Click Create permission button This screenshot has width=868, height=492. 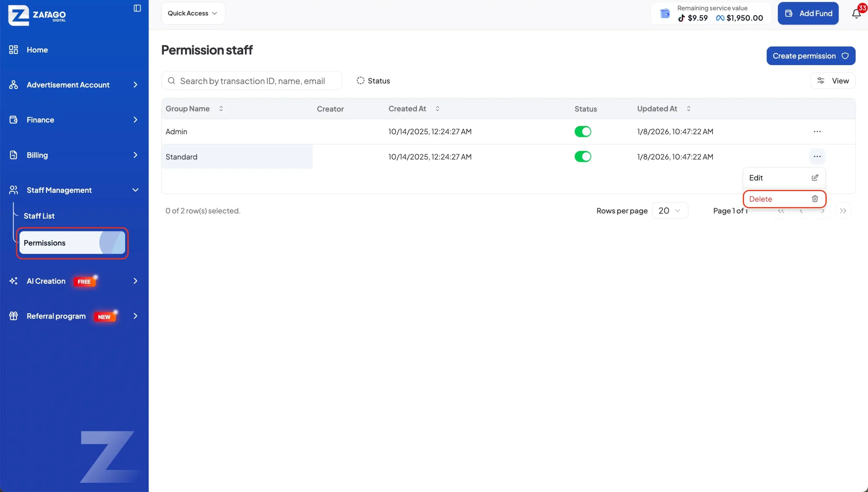pos(811,56)
